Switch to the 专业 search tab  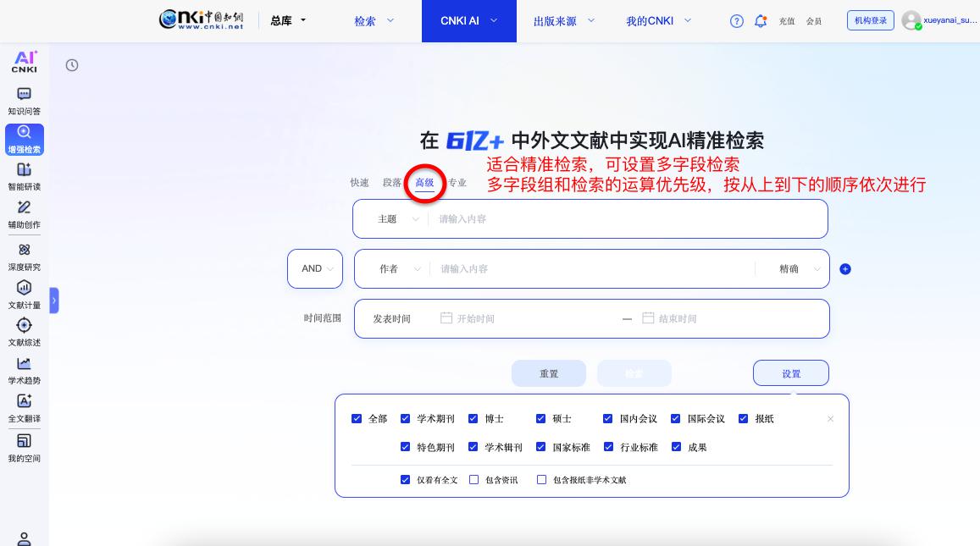(457, 183)
